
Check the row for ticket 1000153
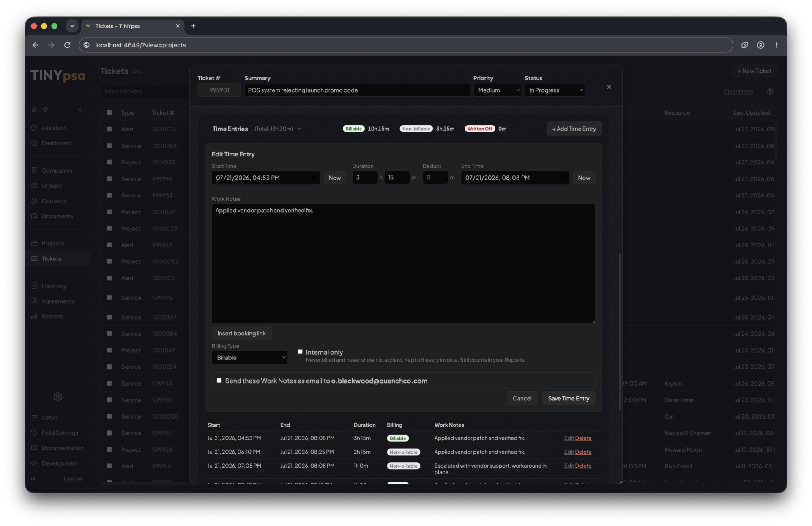(x=109, y=162)
